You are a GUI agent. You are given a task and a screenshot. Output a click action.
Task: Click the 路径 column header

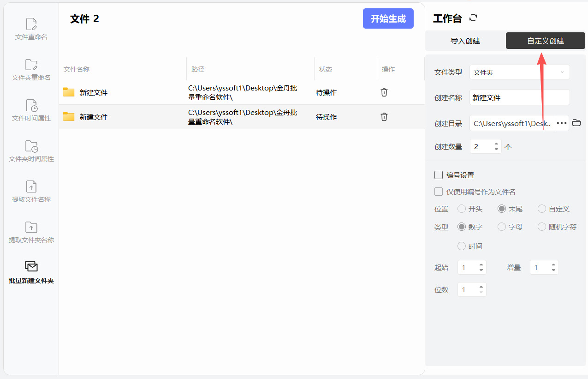198,69
